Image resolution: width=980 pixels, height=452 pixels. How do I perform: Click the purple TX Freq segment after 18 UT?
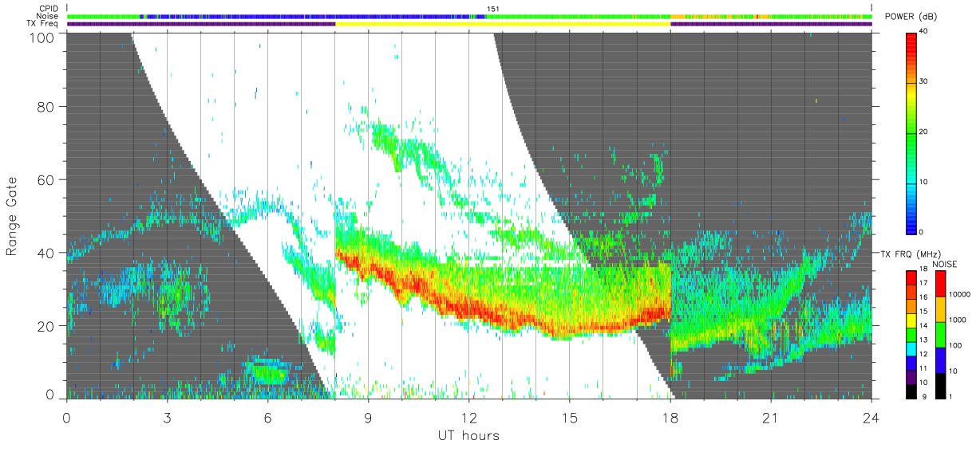tap(771, 24)
